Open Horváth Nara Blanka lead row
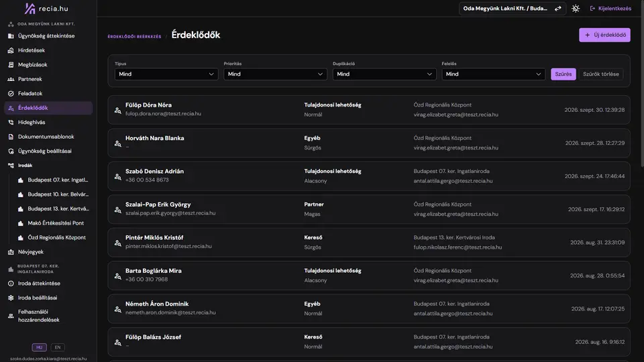644x362 pixels. tap(369, 143)
